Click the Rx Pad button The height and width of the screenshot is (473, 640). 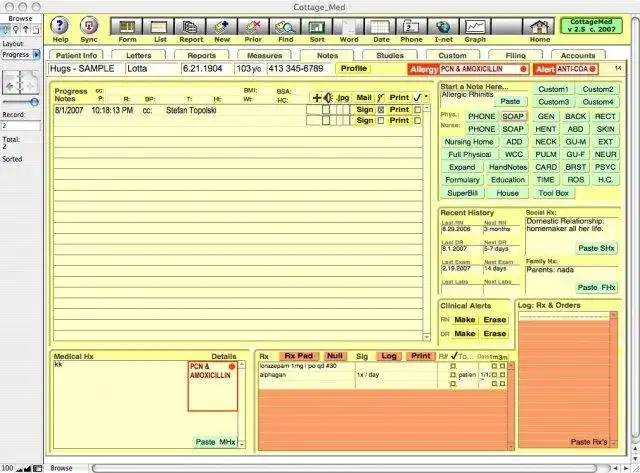[x=299, y=356]
